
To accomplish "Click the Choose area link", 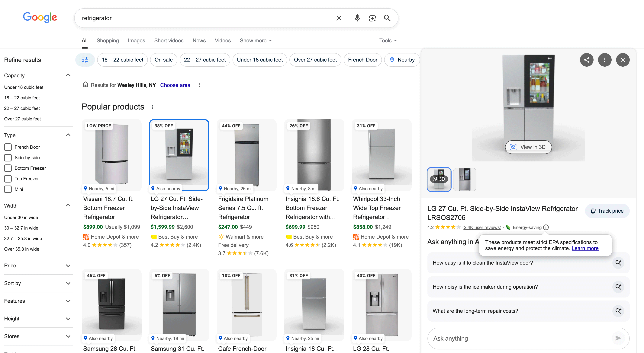I will [x=175, y=85].
